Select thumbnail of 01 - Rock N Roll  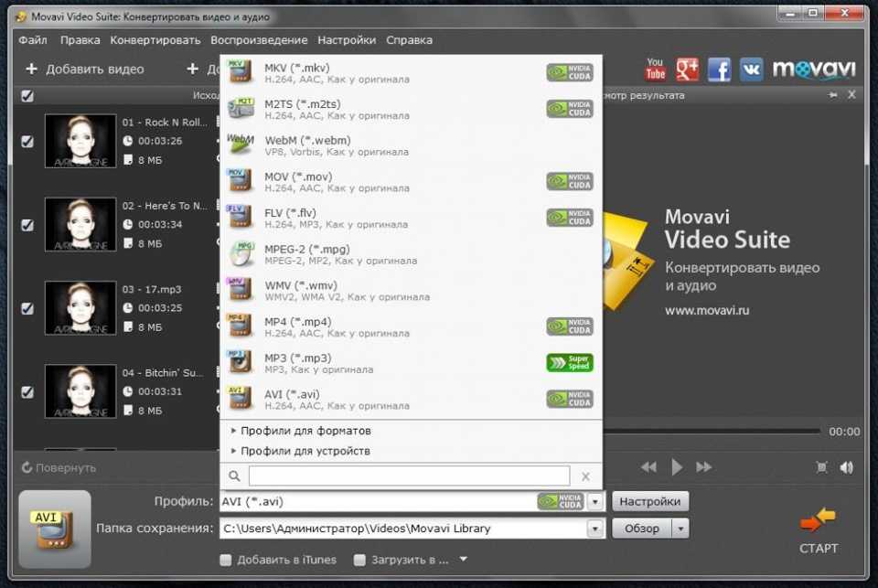(80, 141)
